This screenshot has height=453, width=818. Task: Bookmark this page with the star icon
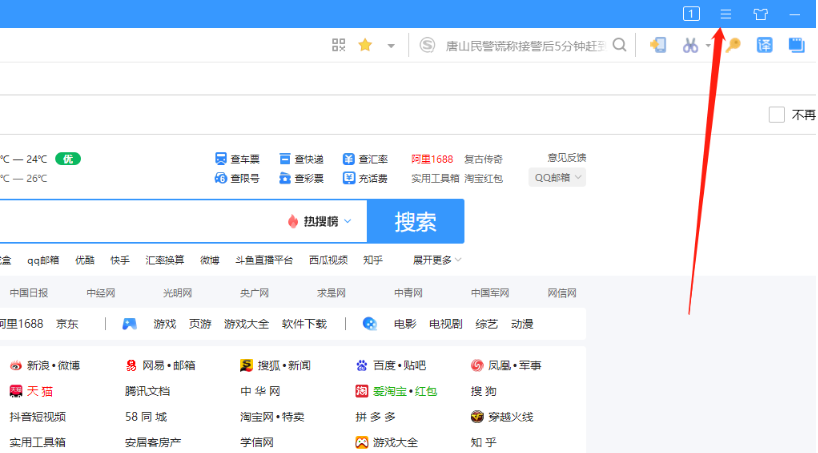coord(365,45)
